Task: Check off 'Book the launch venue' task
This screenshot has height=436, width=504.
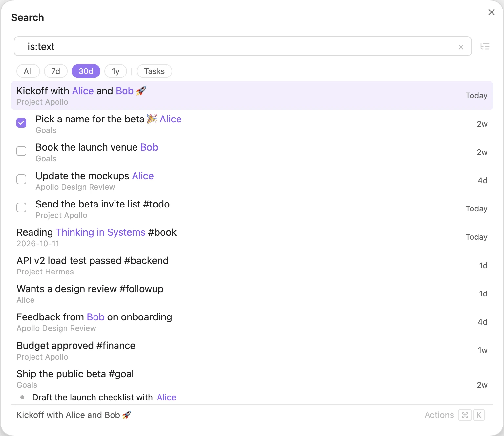Action: pos(21,151)
